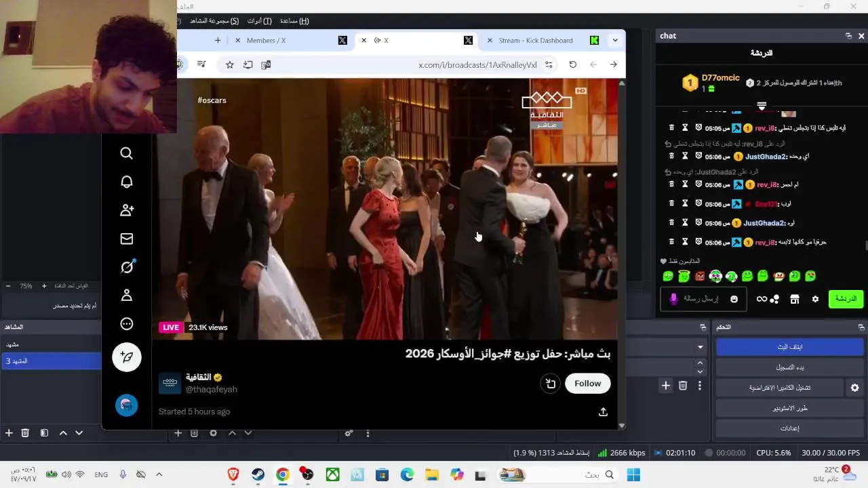Click the address bar URL x.com/i/broadcasts
868x488 pixels.
tap(477, 65)
